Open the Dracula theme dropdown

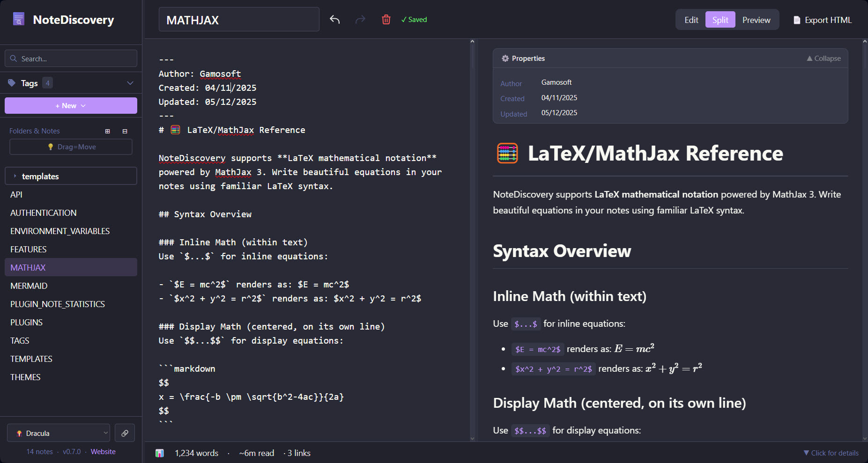click(x=59, y=433)
